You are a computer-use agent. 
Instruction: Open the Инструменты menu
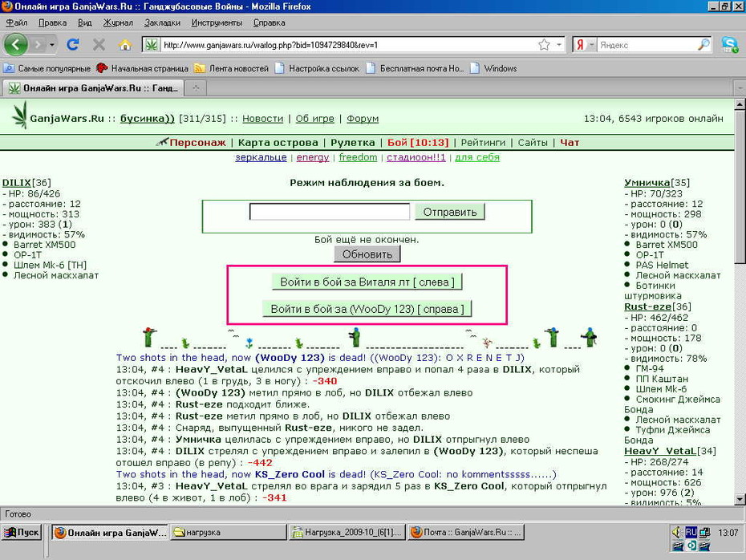coord(217,22)
